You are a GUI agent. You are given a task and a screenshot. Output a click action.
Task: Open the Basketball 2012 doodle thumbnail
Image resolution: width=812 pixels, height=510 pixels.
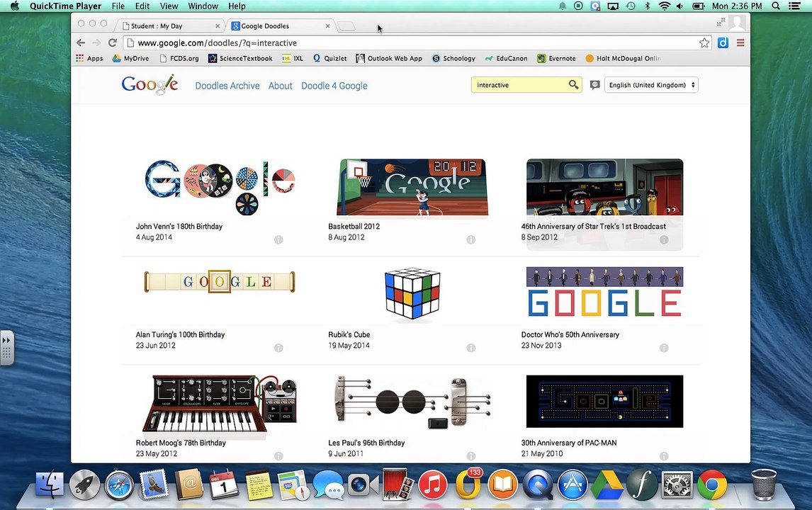click(x=412, y=187)
